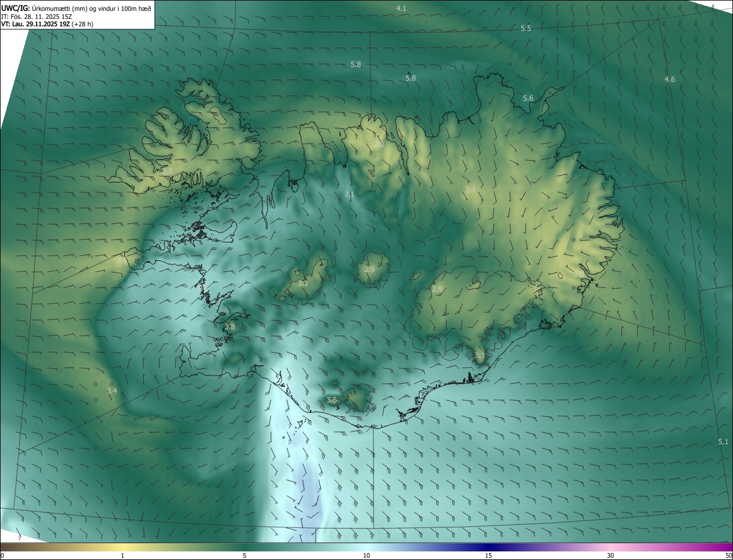Screen dimensions: 733x560
Task: Click the 2.9 label on the small central glacier
Action: pos(369,269)
